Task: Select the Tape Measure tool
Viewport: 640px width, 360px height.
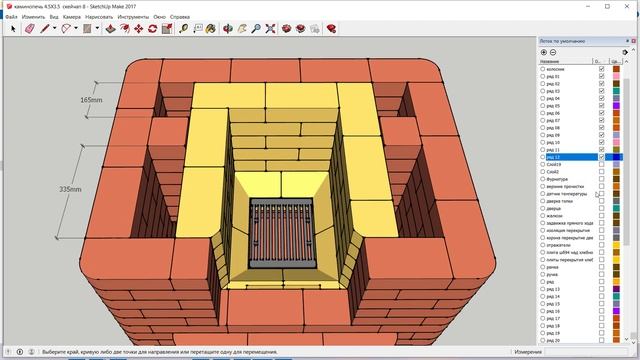Action: [184, 29]
